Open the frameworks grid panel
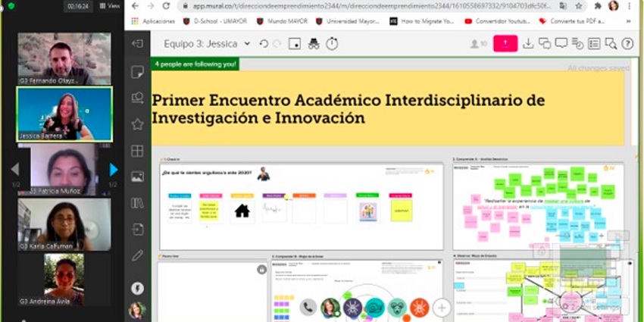Viewport: 644px width, 322px height. click(137, 151)
